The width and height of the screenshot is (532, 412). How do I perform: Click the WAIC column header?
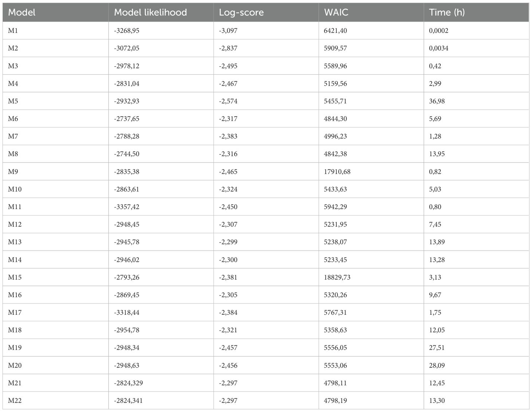[336, 12]
